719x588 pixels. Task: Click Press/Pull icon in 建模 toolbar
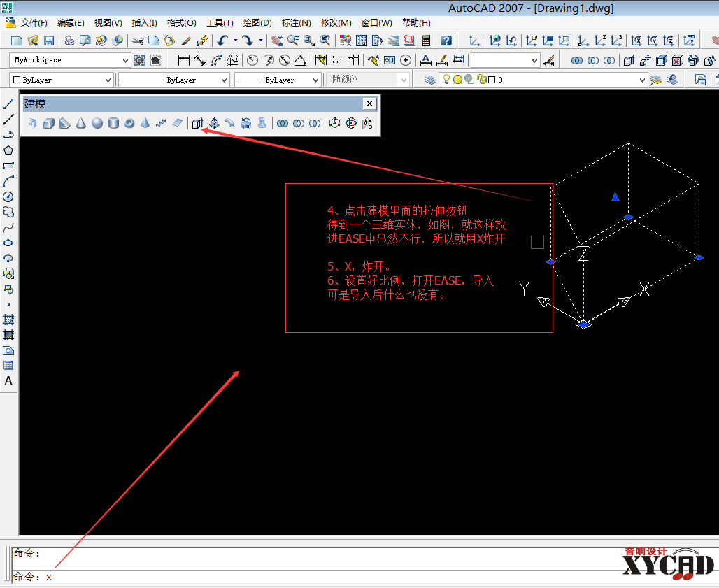pos(214,123)
